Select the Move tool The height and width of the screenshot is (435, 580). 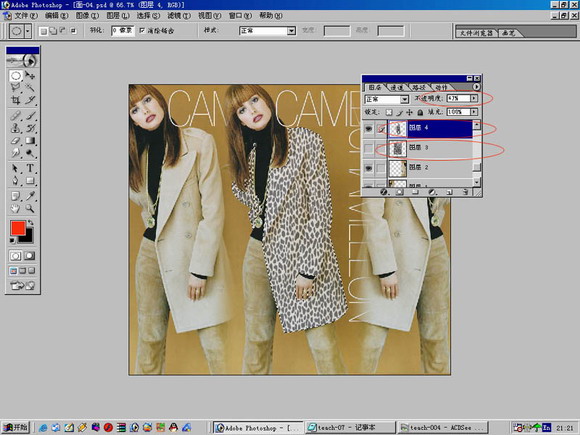click(30, 76)
